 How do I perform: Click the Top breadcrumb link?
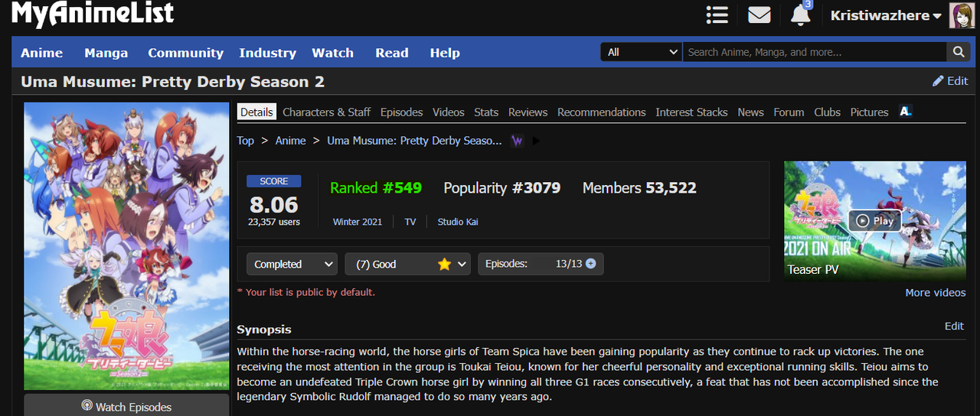[x=245, y=141]
